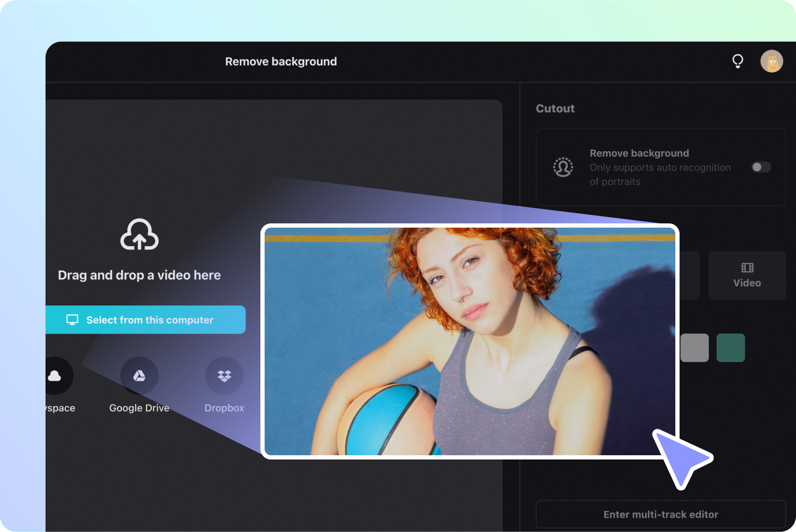Click the portrait cutout icon
The height and width of the screenshot is (532, 796).
click(x=563, y=167)
